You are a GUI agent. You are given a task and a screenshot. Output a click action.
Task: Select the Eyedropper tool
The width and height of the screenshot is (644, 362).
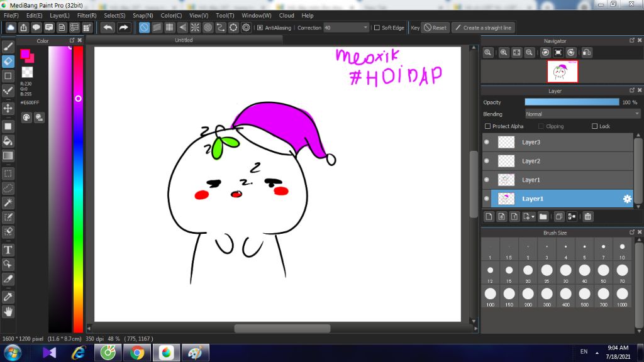pyautogui.click(x=8, y=297)
